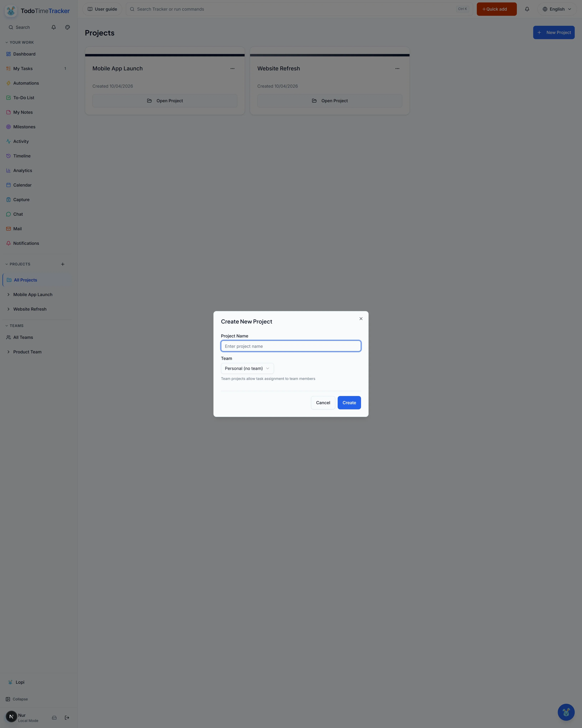582x728 pixels.
Task: Collapse the sidebar
Action: click(17, 699)
